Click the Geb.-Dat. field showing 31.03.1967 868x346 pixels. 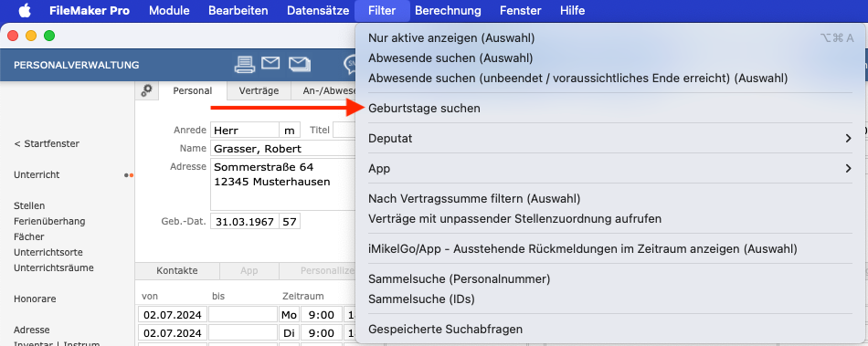tap(245, 222)
